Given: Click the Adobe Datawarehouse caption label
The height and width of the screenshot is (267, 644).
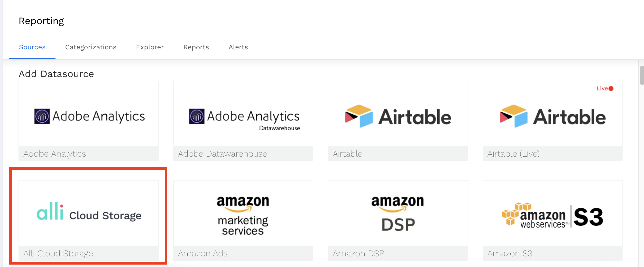Looking at the screenshot, I should point(222,154).
